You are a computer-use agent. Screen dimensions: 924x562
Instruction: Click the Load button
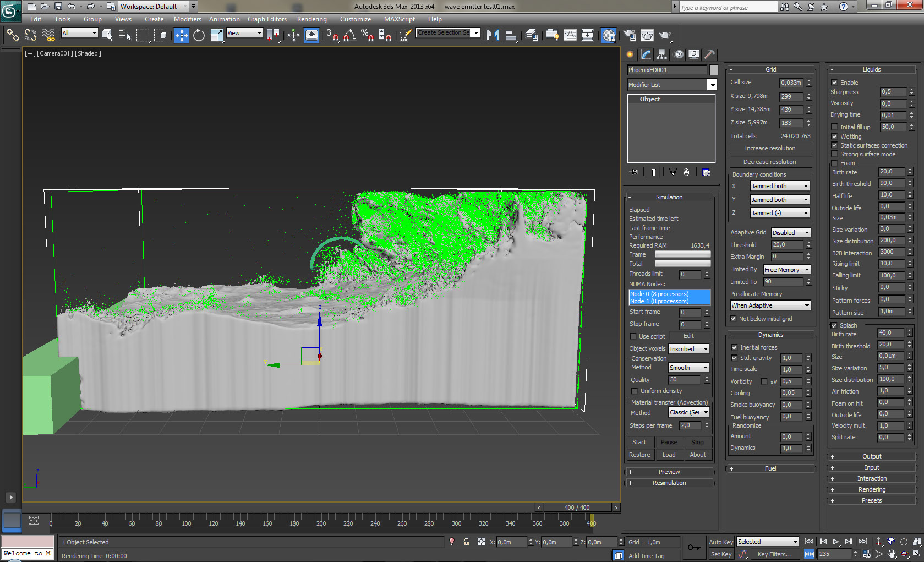[669, 455]
